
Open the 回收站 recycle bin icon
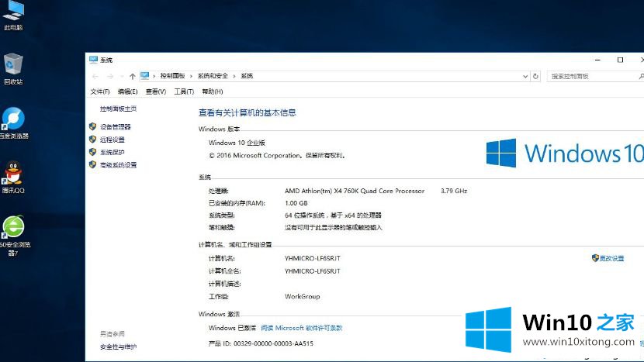tap(13, 69)
